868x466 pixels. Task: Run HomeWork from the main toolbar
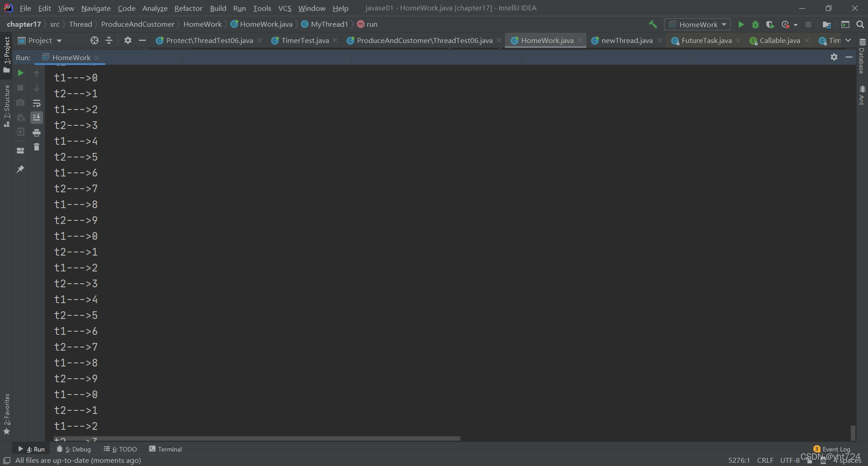(x=741, y=24)
